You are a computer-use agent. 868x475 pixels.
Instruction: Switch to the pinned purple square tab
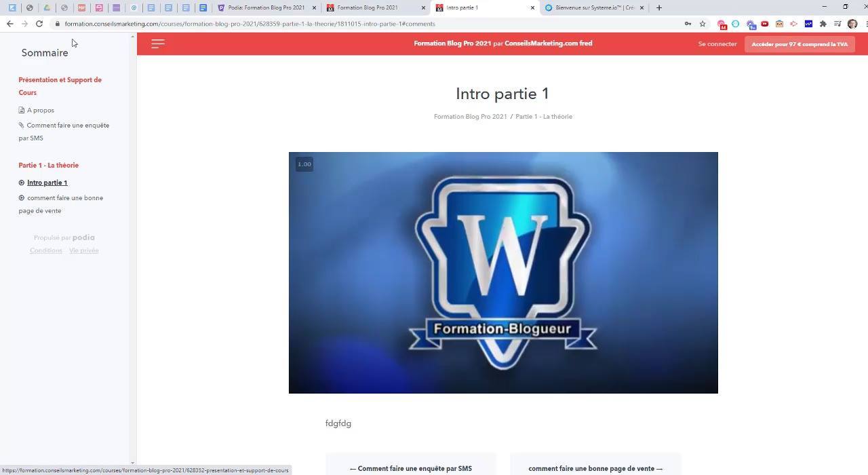tap(116, 7)
